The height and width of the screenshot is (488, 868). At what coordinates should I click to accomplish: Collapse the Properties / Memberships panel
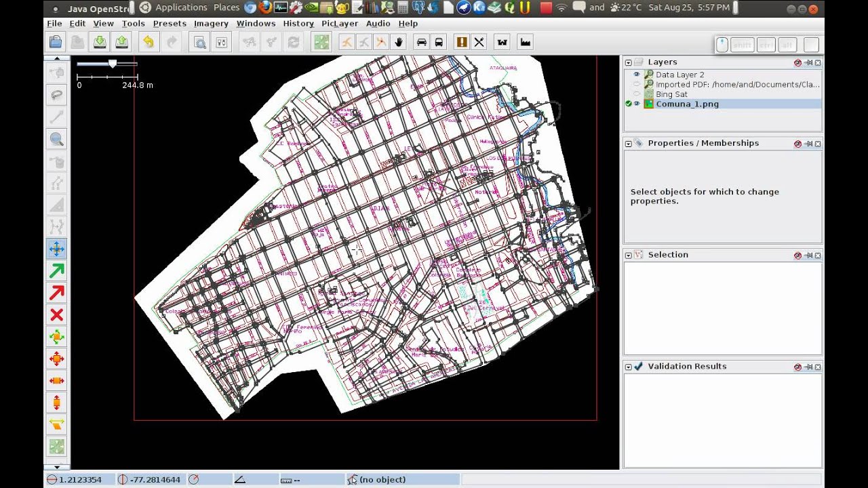click(x=629, y=144)
